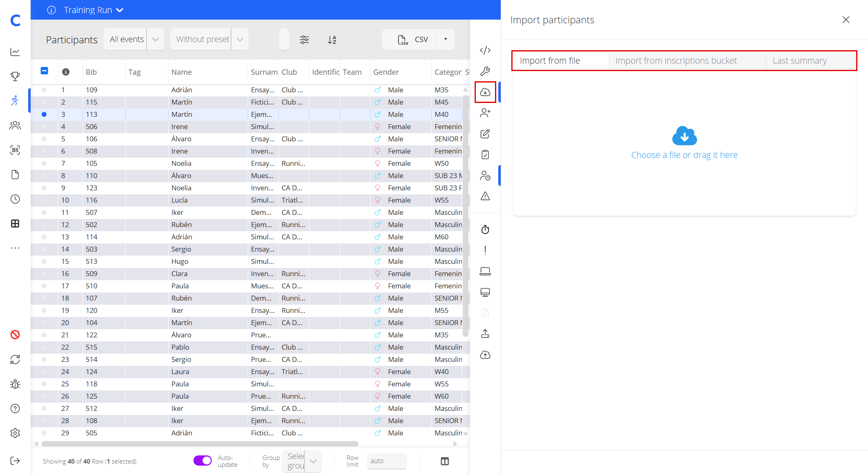Open the column layout icon at bottom

click(445, 461)
